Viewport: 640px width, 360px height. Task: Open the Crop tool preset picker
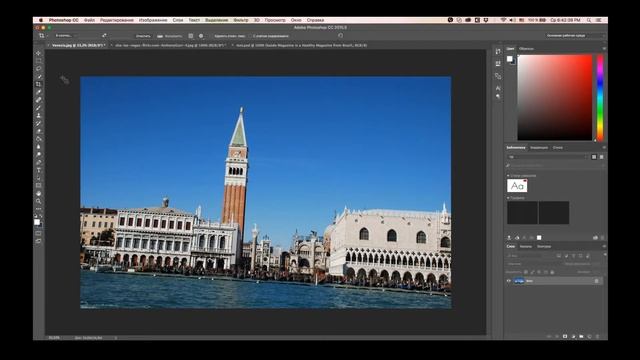[x=42, y=36]
